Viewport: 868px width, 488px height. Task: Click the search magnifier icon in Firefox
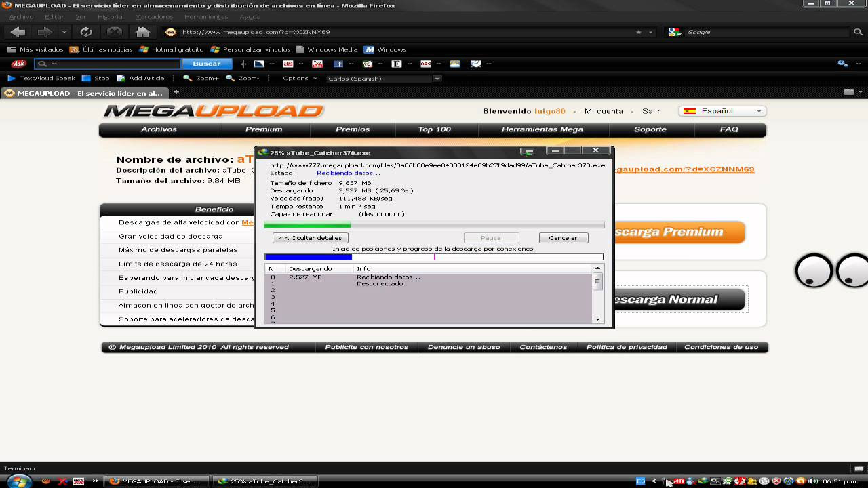point(858,32)
